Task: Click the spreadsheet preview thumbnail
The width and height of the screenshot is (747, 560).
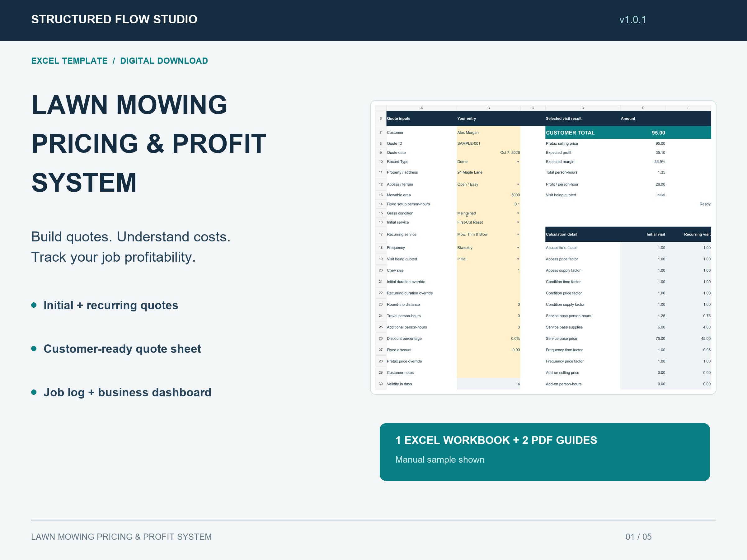Action: [543, 247]
